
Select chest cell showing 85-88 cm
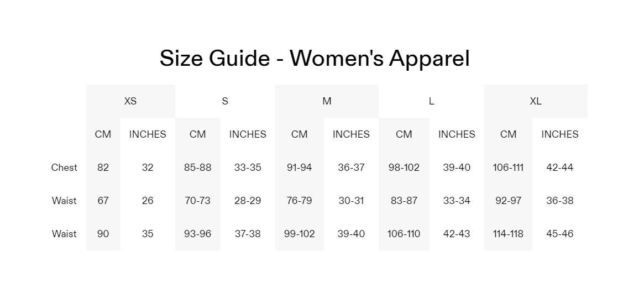(x=197, y=168)
